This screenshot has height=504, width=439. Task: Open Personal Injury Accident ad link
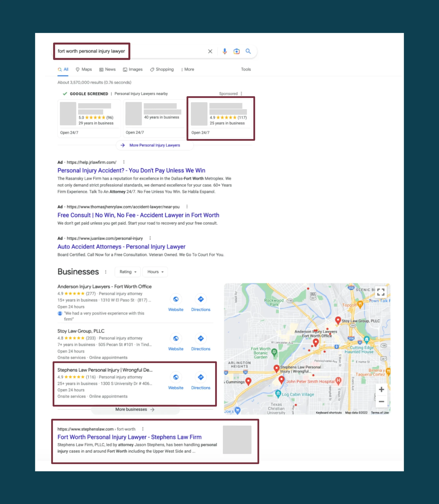point(131,170)
